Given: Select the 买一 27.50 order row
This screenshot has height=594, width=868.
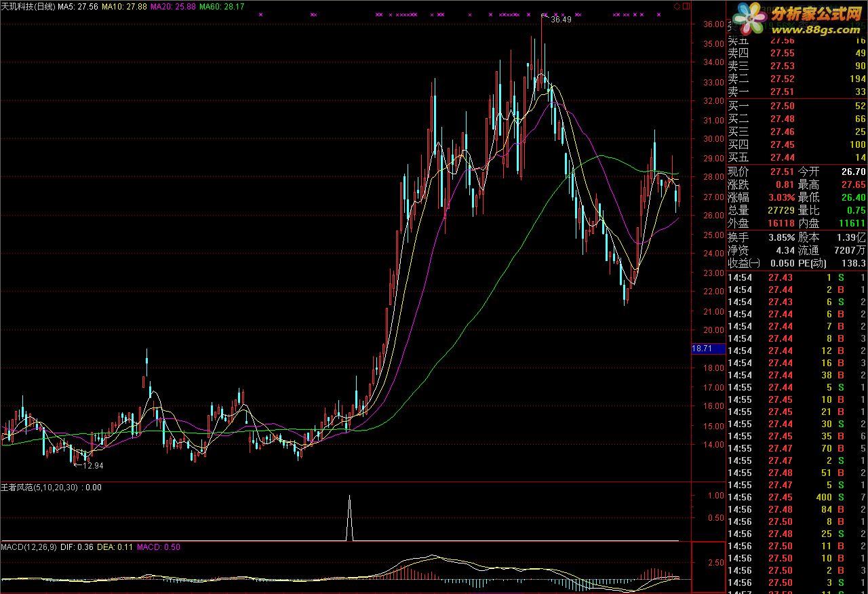Looking at the screenshot, I should [x=797, y=106].
